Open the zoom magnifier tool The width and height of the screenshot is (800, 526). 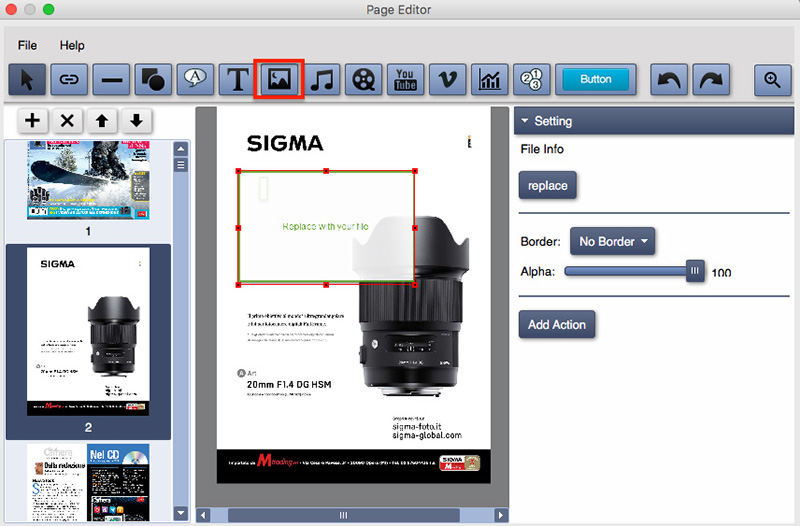point(772,80)
